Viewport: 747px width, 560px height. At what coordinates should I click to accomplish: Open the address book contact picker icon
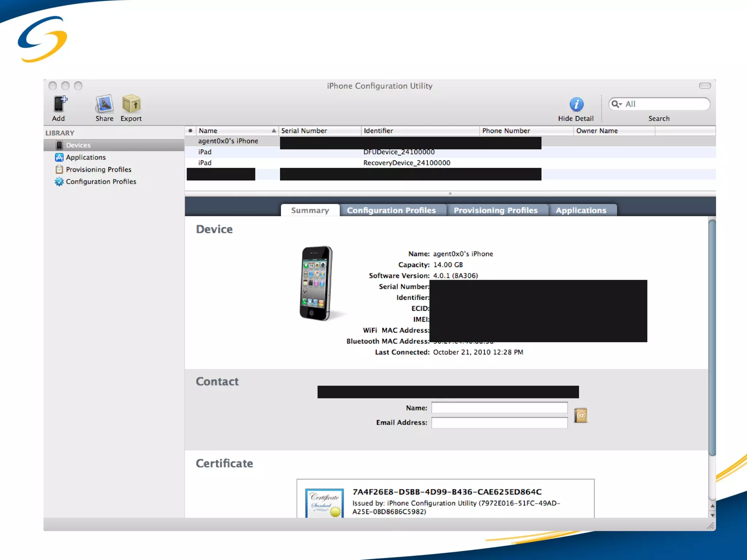[580, 415]
